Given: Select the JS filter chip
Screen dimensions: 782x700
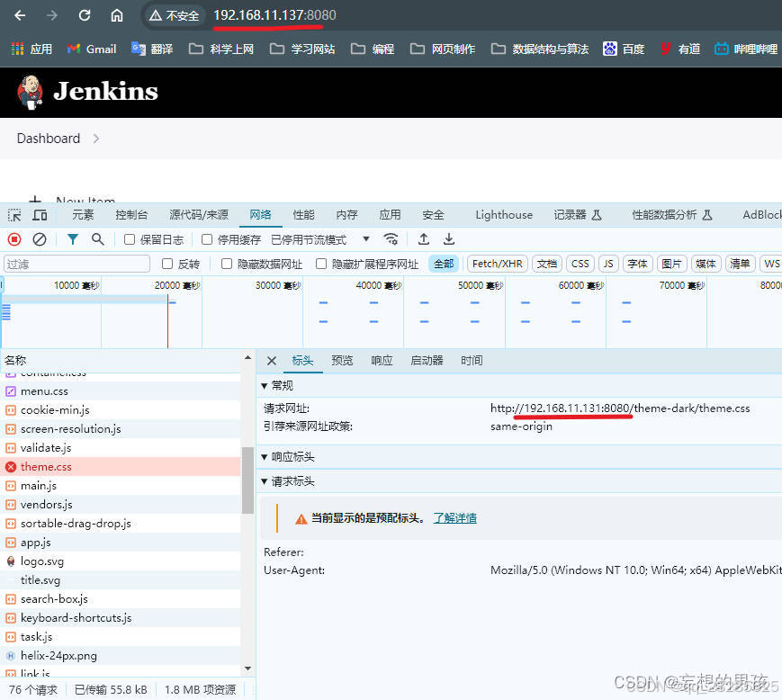Looking at the screenshot, I should pyautogui.click(x=608, y=264).
